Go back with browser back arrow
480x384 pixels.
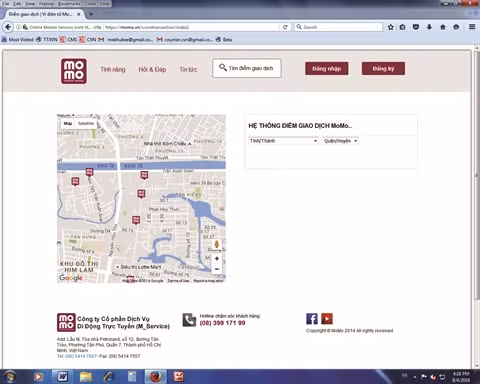[x=8, y=27]
